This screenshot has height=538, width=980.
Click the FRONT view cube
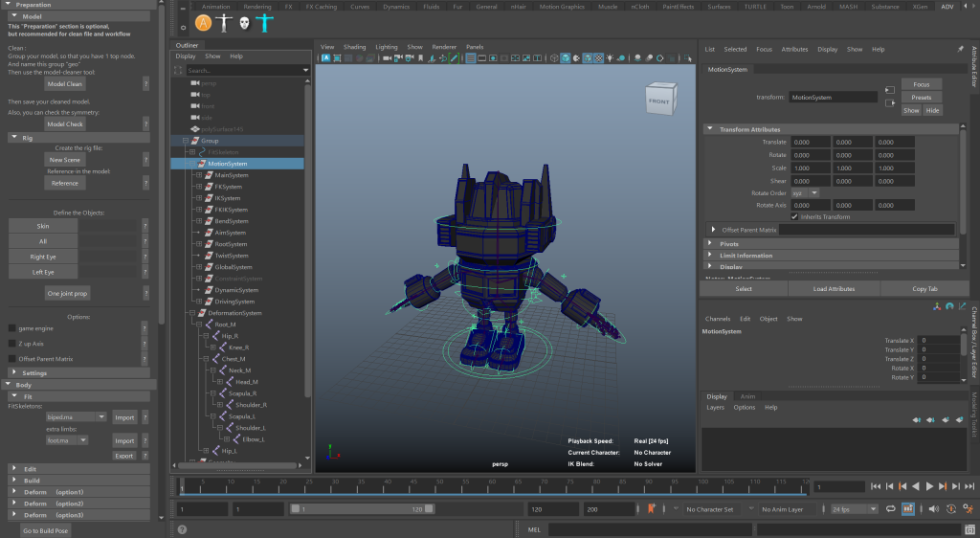pyautogui.click(x=660, y=100)
